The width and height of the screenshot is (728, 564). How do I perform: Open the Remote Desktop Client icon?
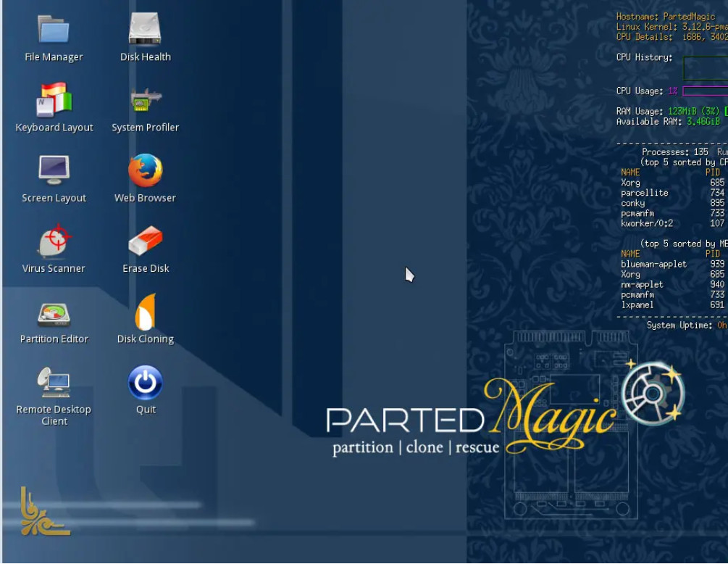click(54, 382)
